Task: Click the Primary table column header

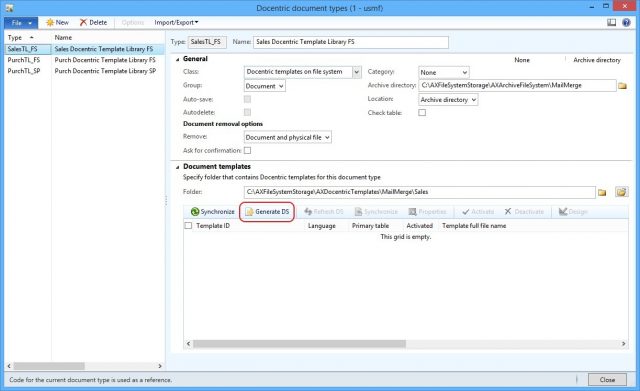Action: pos(370,226)
